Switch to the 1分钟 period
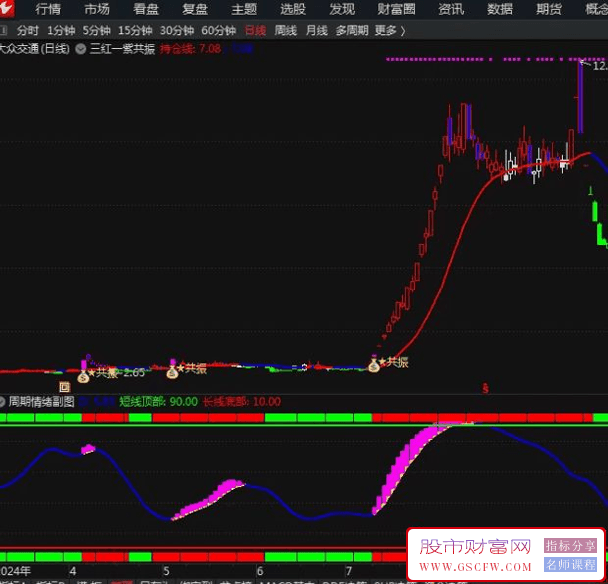The width and height of the screenshot is (608, 584). point(61,30)
